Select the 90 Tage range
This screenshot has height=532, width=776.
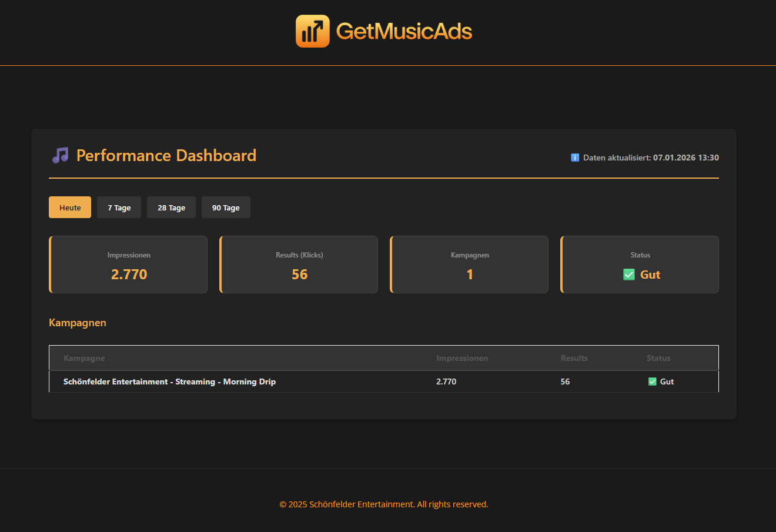tap(226, 207)
